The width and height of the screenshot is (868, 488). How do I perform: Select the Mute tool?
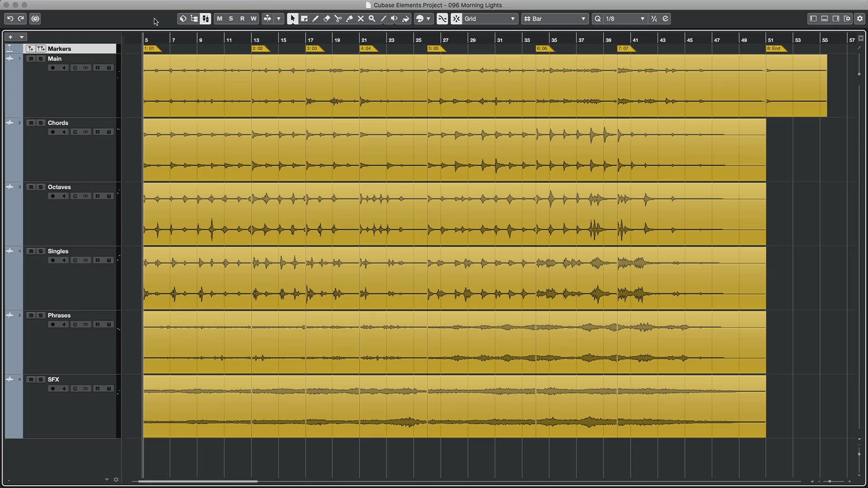(360, 19)
